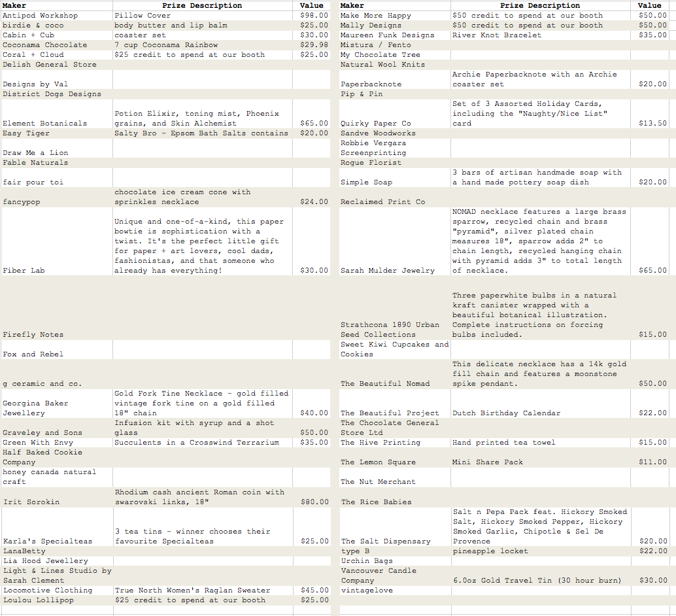Select the "pineapple locket" prize cell
Viewport: 676px width, 616px height.
tap(541, 551)
